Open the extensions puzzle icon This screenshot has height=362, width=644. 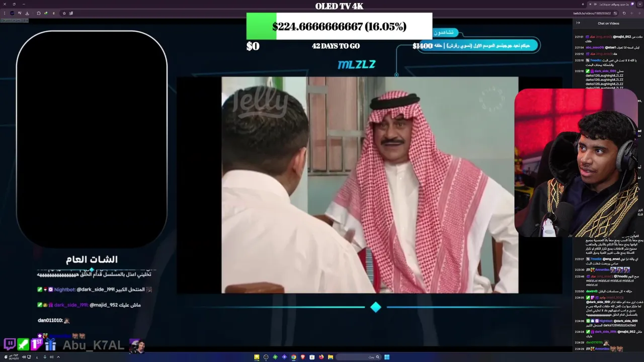click(38, 13)
